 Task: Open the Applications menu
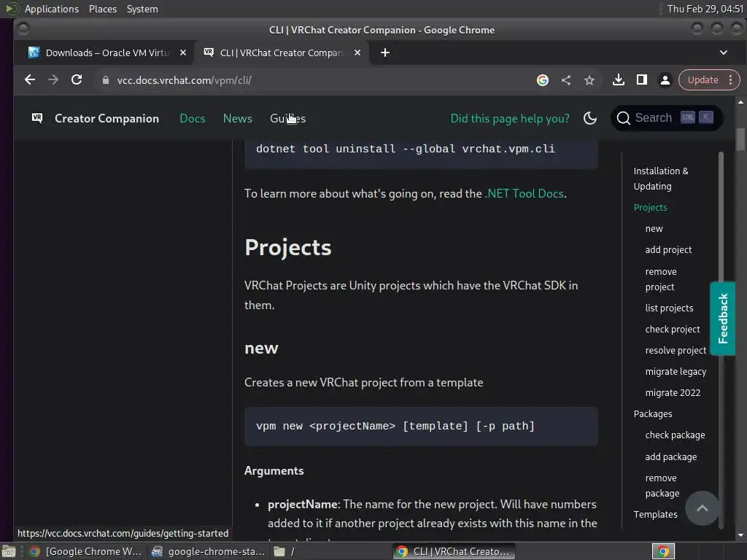click(x=52, y=9)
